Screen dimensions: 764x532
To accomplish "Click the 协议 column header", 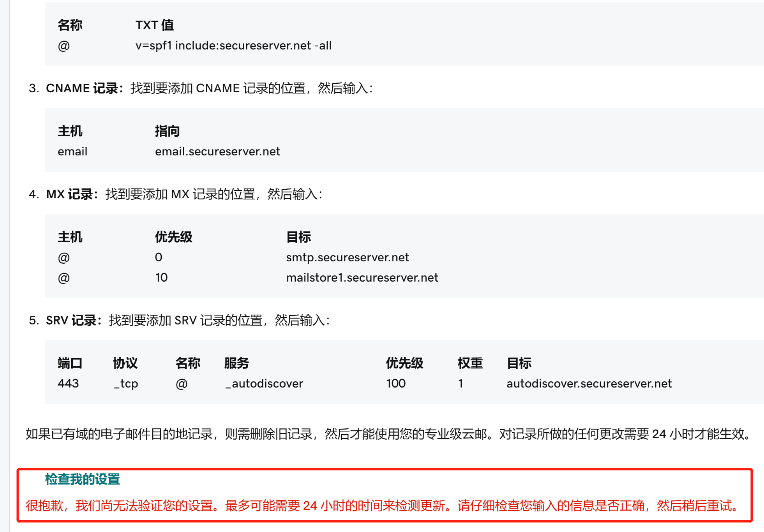I will pos(125,363).
